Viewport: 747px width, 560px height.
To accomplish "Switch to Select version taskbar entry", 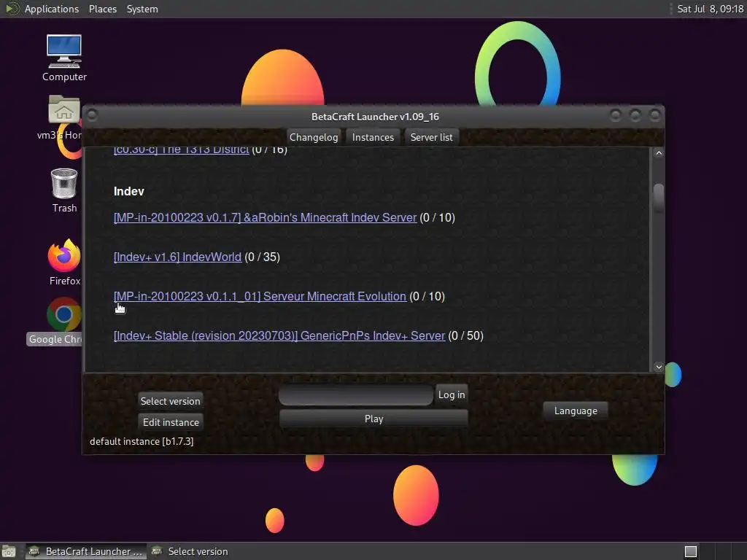I will [x=190, y=551].
